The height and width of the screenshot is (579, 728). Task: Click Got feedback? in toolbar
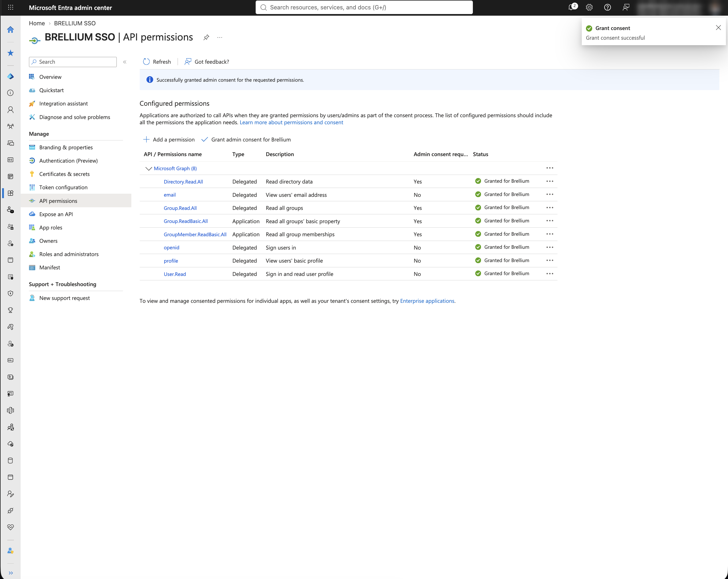pos(207,62)
